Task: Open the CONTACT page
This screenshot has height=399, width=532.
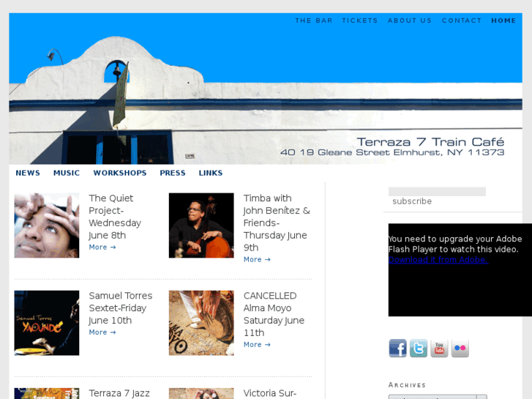Action: tap(462, 20)
